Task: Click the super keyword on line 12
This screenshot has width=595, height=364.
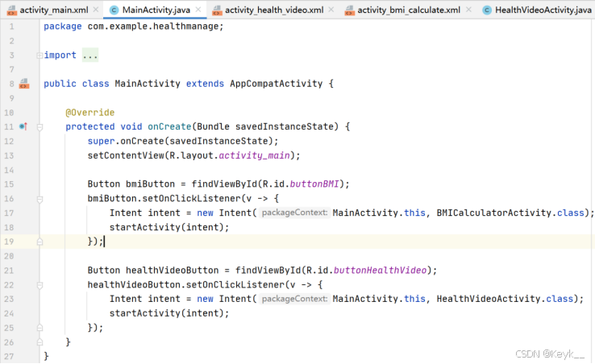Action: (x=101, y=142)
